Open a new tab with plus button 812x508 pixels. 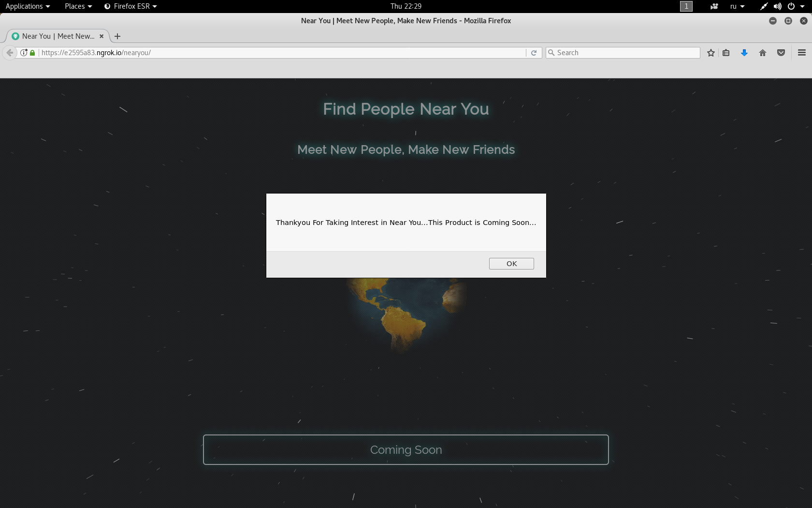pyautogui.click(x=117, y=36)
